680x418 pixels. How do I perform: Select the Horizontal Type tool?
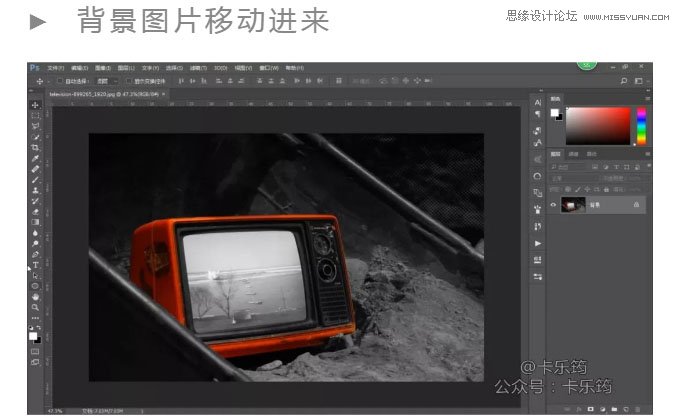[x=36, y=265]
